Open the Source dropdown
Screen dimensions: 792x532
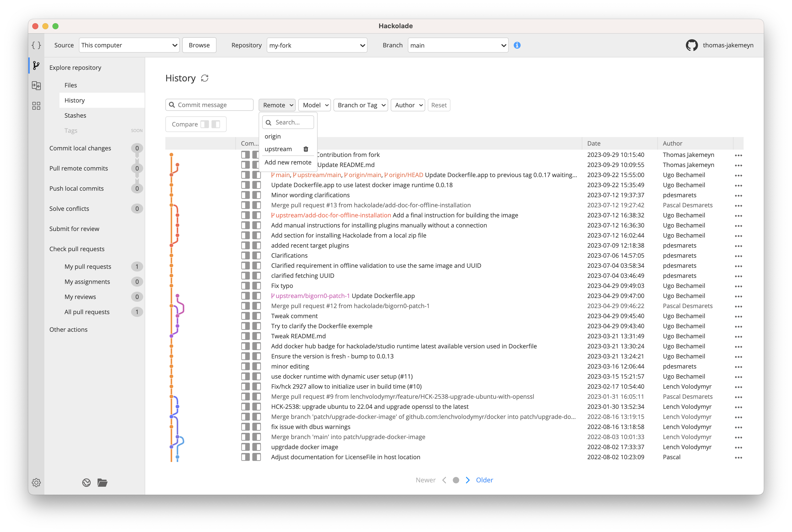point(129,45)
